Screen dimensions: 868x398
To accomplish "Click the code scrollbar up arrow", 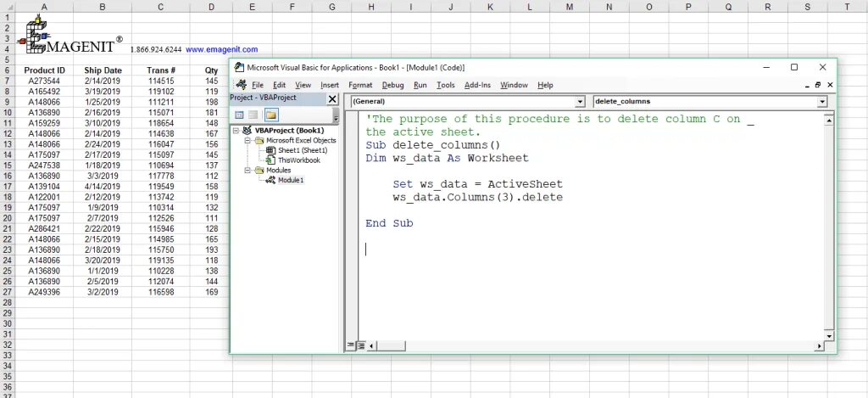I will [x=829, y=120].
